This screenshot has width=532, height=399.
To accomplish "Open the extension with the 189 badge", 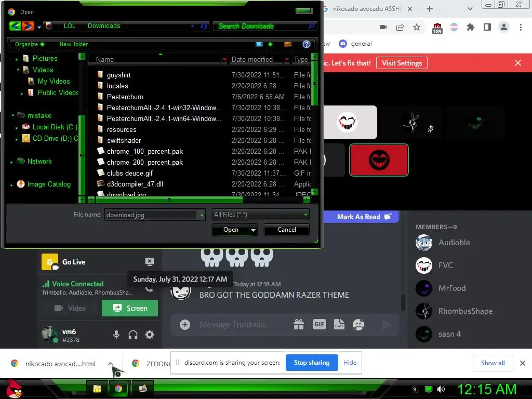I will (x=437, y=28).
